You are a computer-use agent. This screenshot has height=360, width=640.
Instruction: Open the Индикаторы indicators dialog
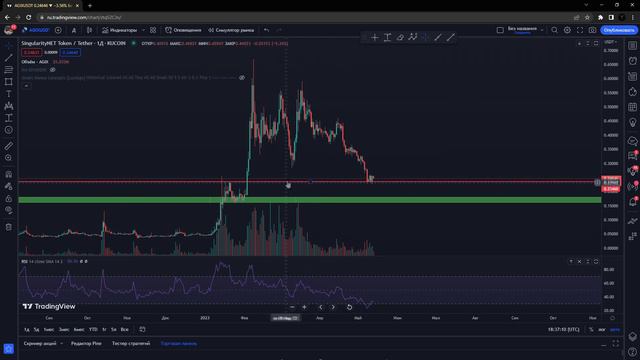(120, 30)
